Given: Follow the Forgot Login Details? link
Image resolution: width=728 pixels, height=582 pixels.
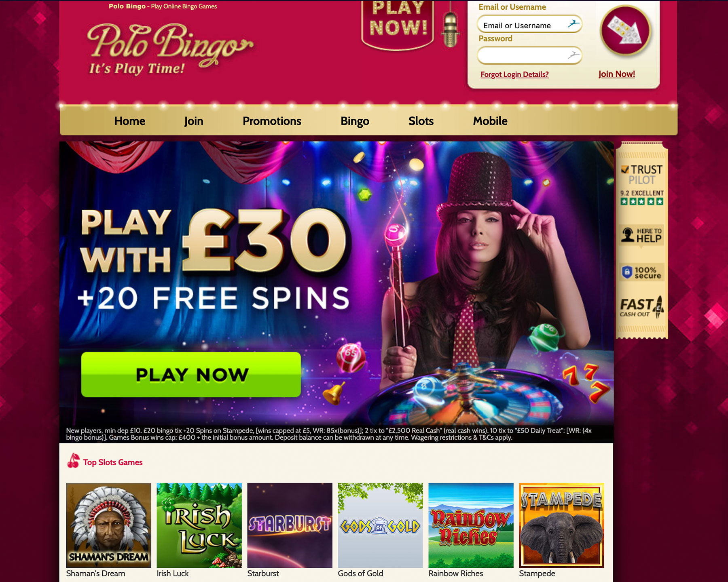Looking at the screenshot, I should (514, 74).
